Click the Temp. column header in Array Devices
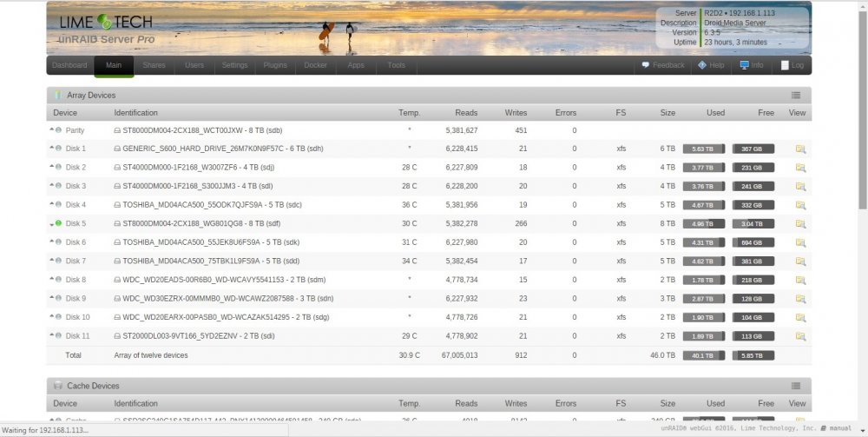 pos(410,112)
